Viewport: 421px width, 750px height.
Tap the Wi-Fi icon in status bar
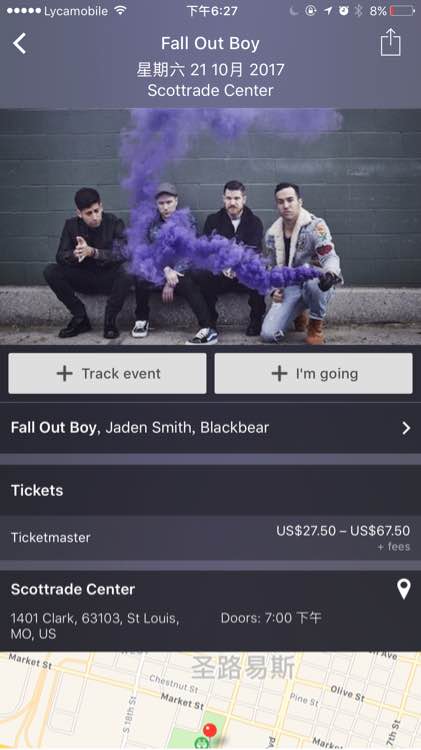click(121, 11)
